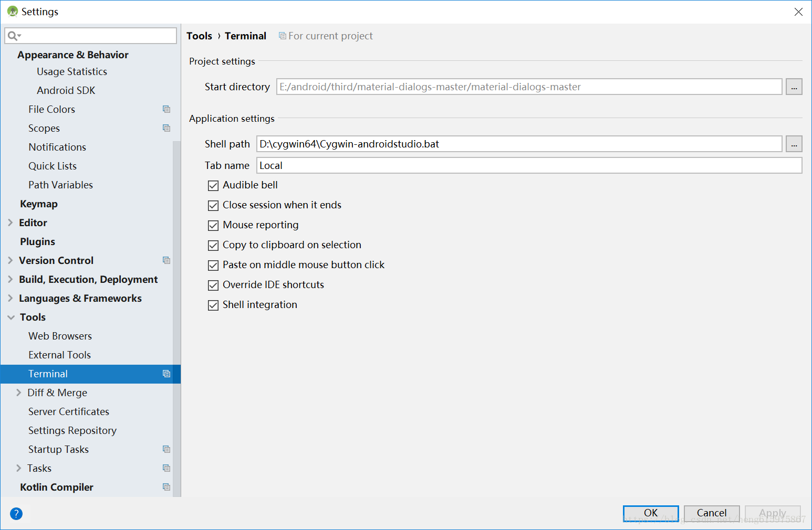Screen dimensions: 812x530
Task: Expand the Editor section
Action: [11, 222]
